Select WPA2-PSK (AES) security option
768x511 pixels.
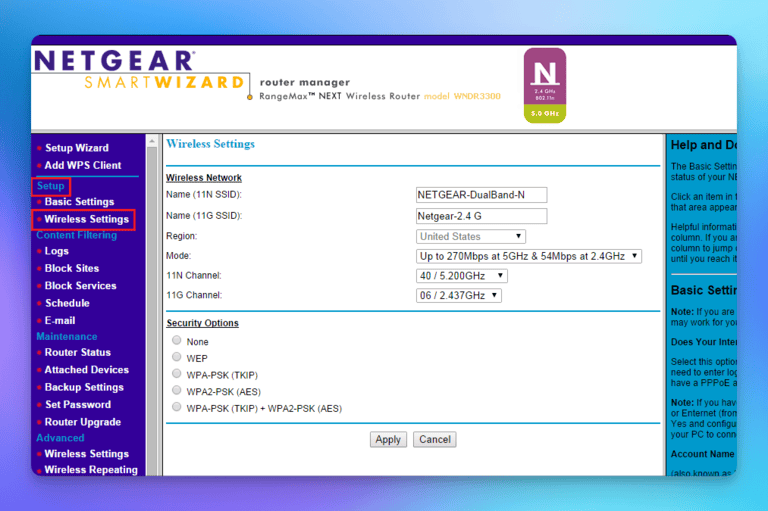point(177,390)
